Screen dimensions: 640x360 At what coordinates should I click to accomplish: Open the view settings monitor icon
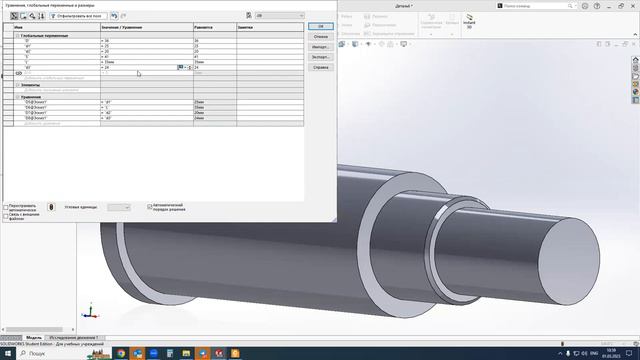tap(404, 44)
